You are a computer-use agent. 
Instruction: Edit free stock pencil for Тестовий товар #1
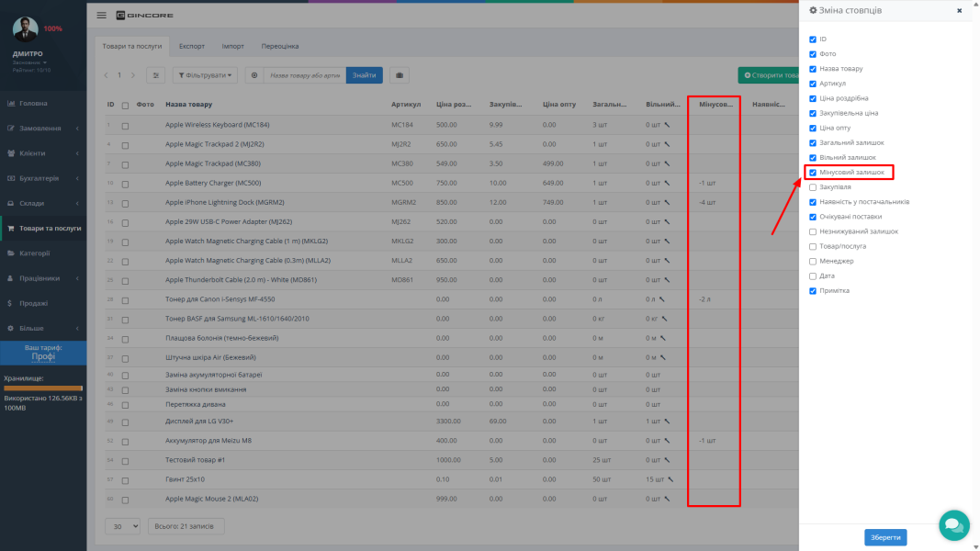pyautogui.click(x=668, y=460)
